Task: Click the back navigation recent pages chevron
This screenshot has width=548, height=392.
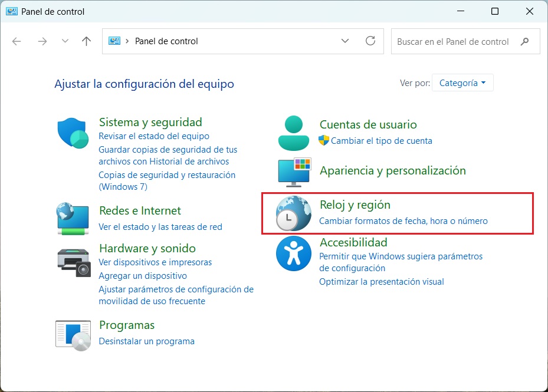Action: [x=65, y=41]
